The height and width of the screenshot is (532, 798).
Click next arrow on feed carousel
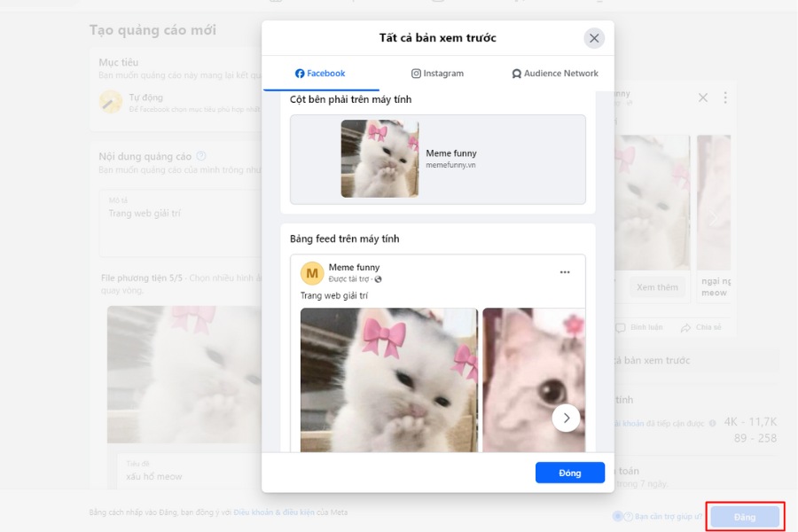(566, 418)
